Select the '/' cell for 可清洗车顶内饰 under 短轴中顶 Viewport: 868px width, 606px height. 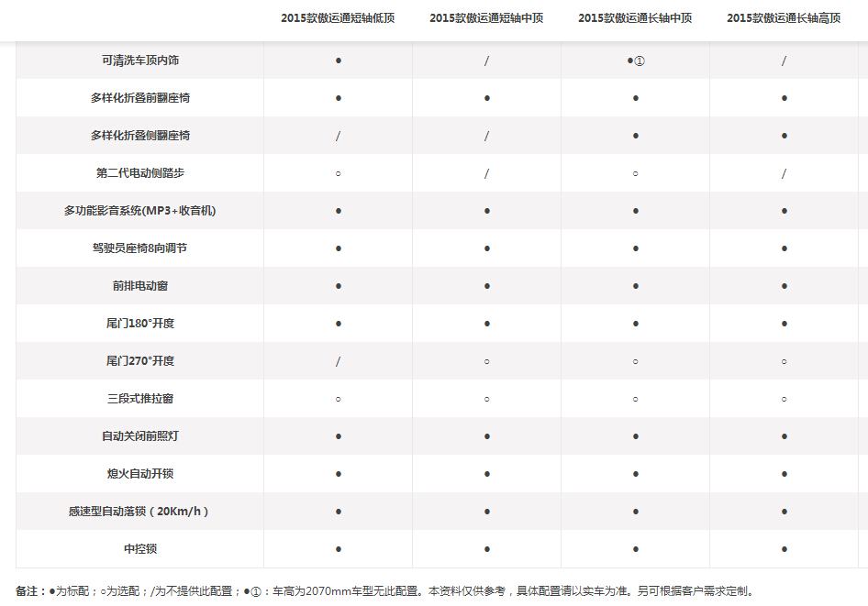pyautogui.click(x=486, y=61)
